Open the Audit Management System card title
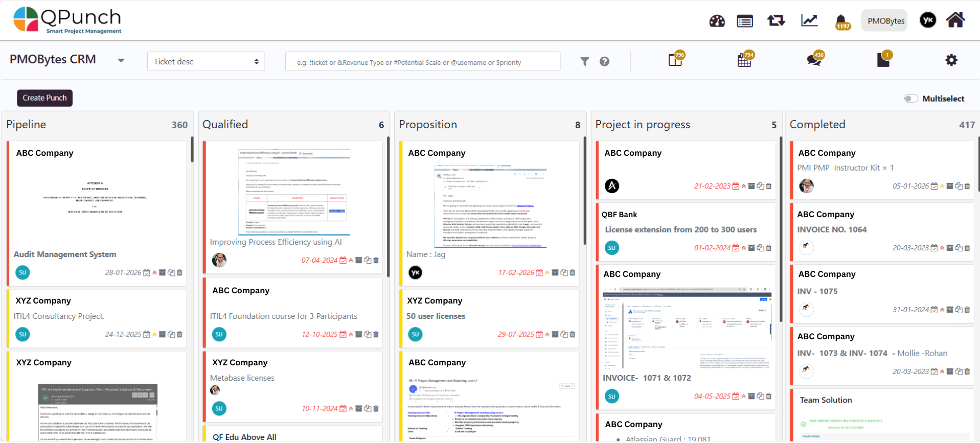The height and width of the screenshot is (443, 980). click(65, 254)
